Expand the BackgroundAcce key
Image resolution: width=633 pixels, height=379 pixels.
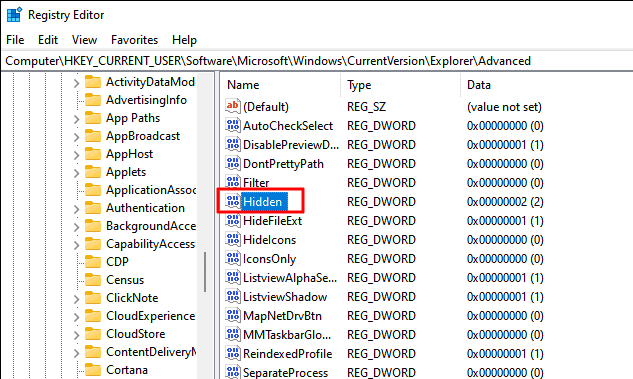(x=76, y=227)
